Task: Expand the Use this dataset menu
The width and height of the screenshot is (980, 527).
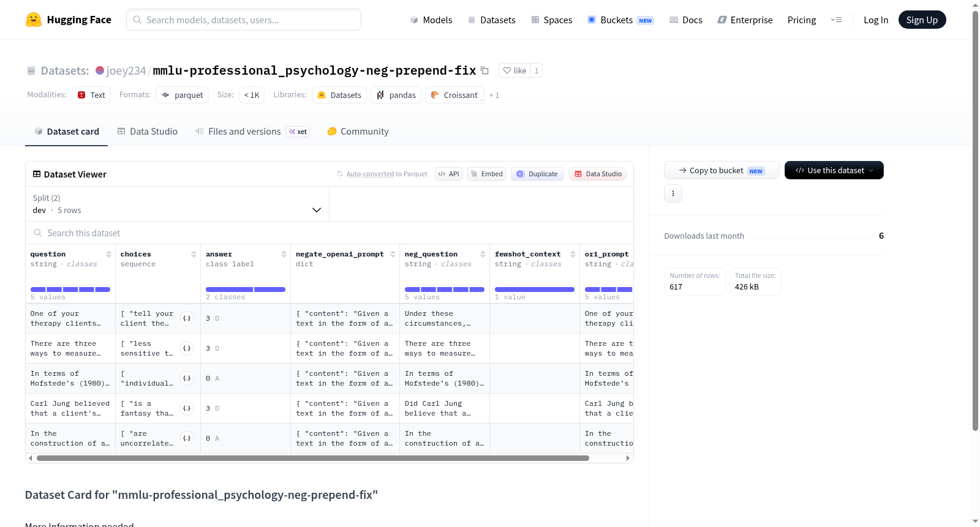Action: click(x=834, y=170)
